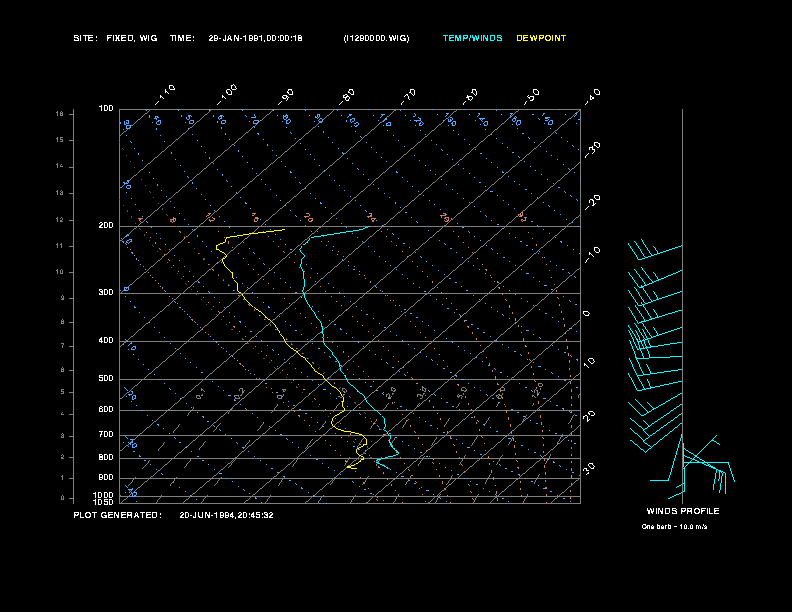Click the 200 pressure level label
Image resolution: width=792 pixels, height=612 pixels.
pyautogui.click(x=106, y=226)
